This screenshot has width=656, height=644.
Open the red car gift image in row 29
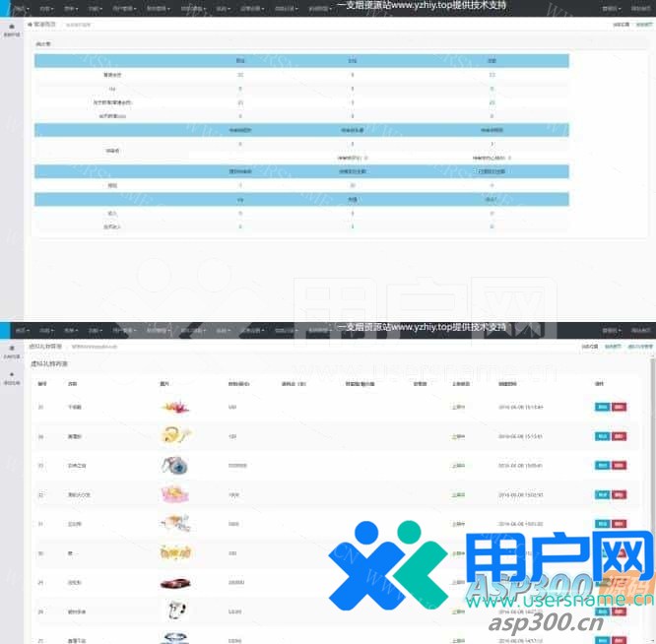174,582
